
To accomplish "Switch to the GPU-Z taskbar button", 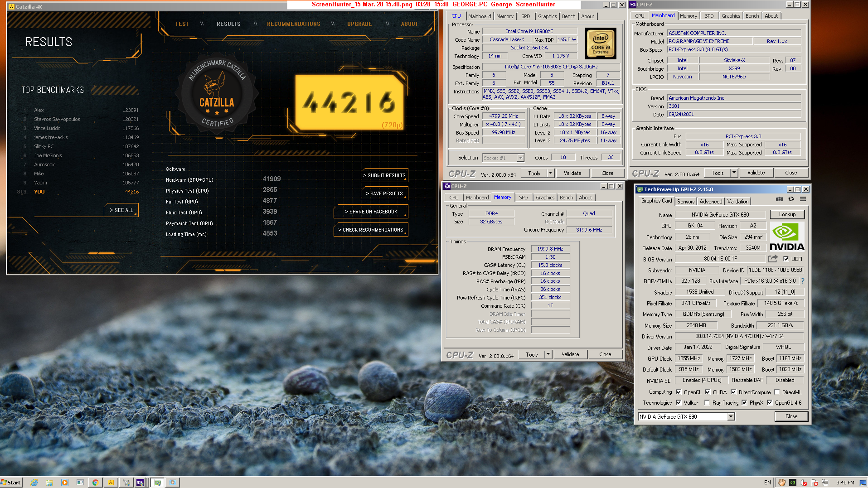I will click(x=157, y=483).
